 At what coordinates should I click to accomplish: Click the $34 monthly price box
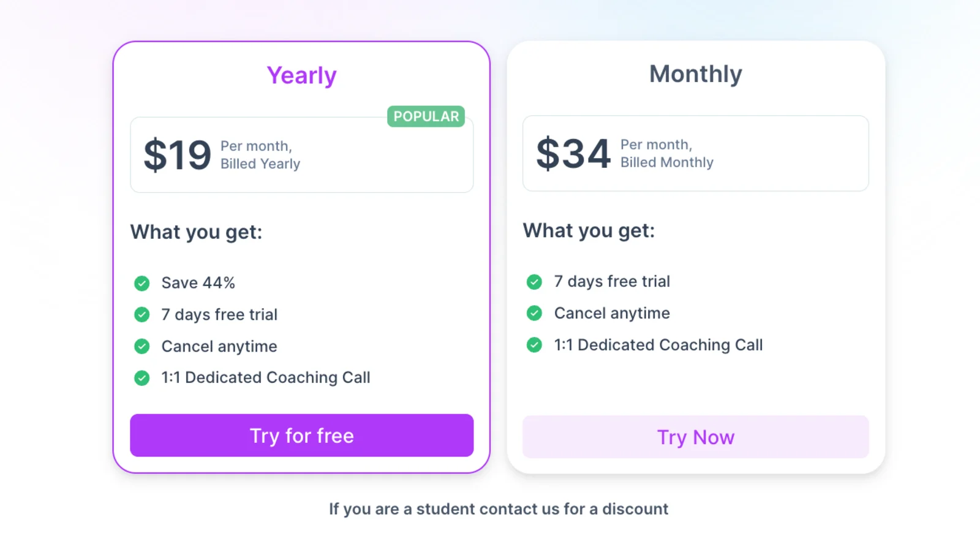pos(695,153)
